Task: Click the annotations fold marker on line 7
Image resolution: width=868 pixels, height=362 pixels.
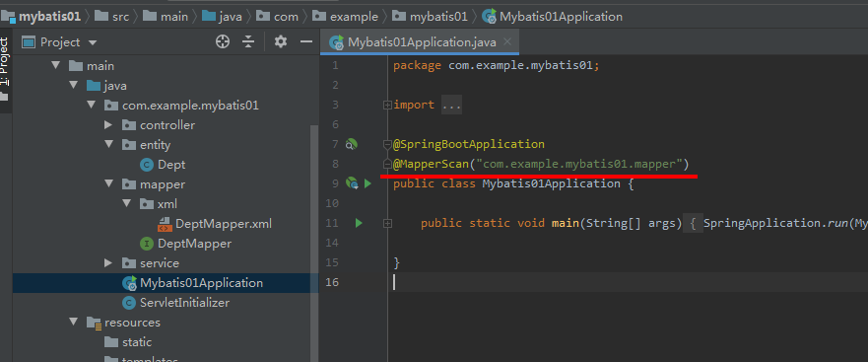Action: (387, 145)
